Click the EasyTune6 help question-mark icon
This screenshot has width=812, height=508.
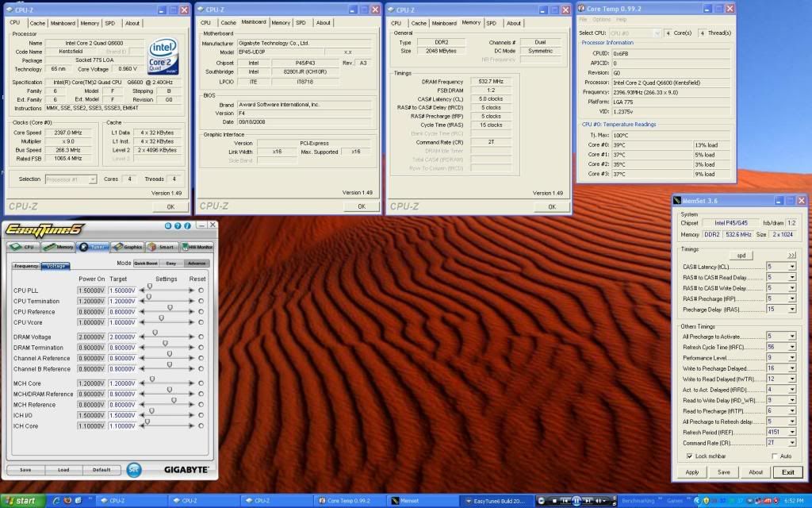click(178, 226)
